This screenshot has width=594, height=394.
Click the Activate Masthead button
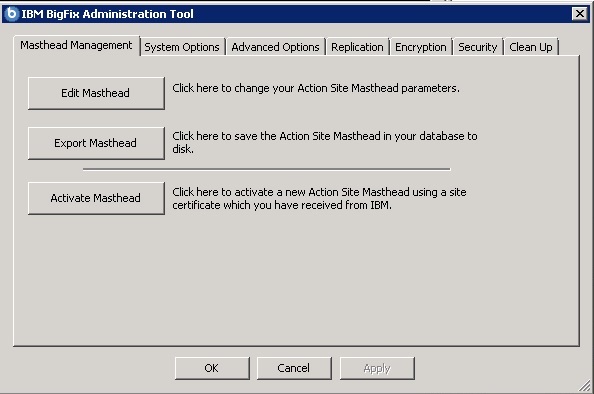96,198
